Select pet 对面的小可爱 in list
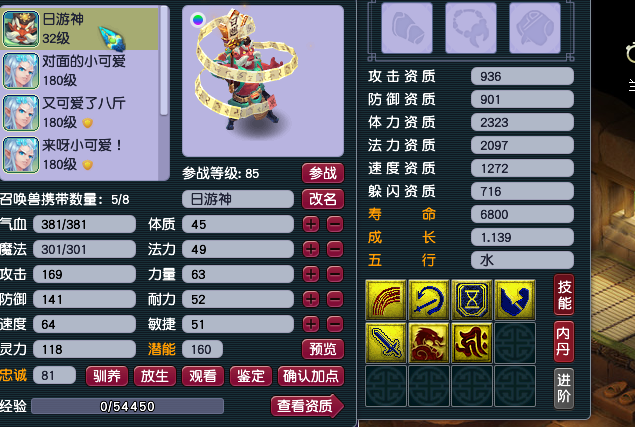Image resolution: width=635 pixels, height=427 pixels. point(79,70)
